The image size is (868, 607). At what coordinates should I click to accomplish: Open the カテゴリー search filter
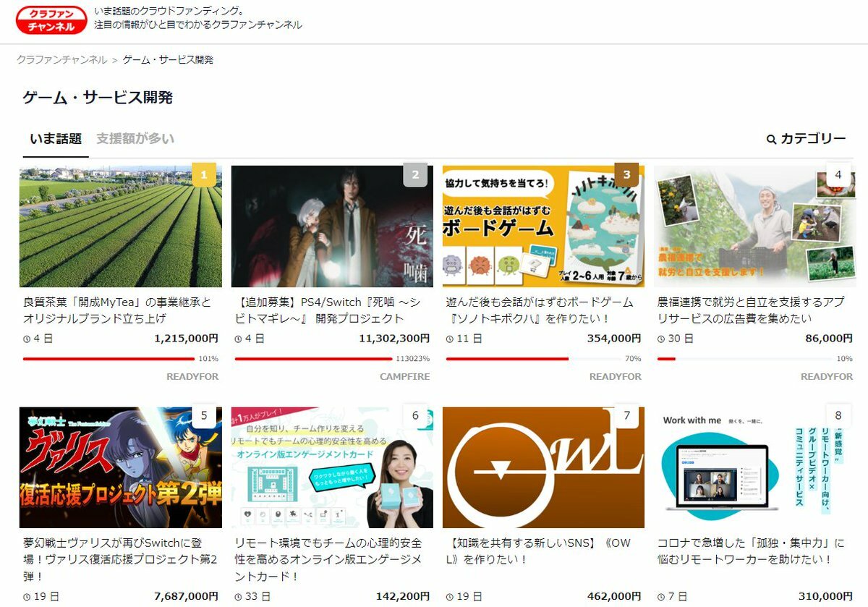[806, 139]
